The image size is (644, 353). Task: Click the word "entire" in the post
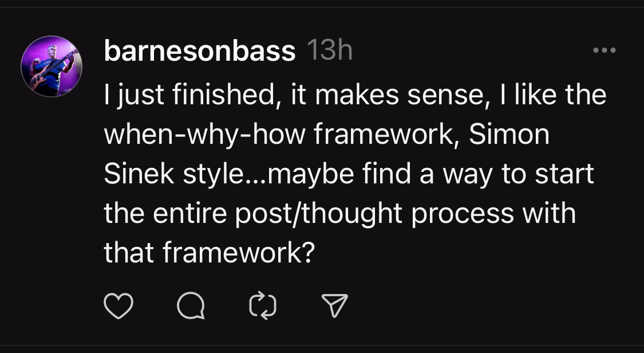tap(185, 214)
